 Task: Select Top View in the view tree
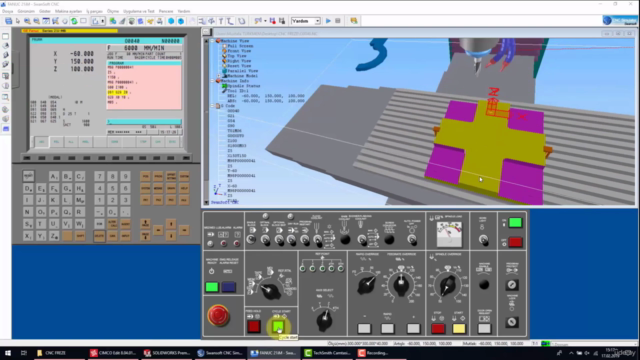[237, 56]
